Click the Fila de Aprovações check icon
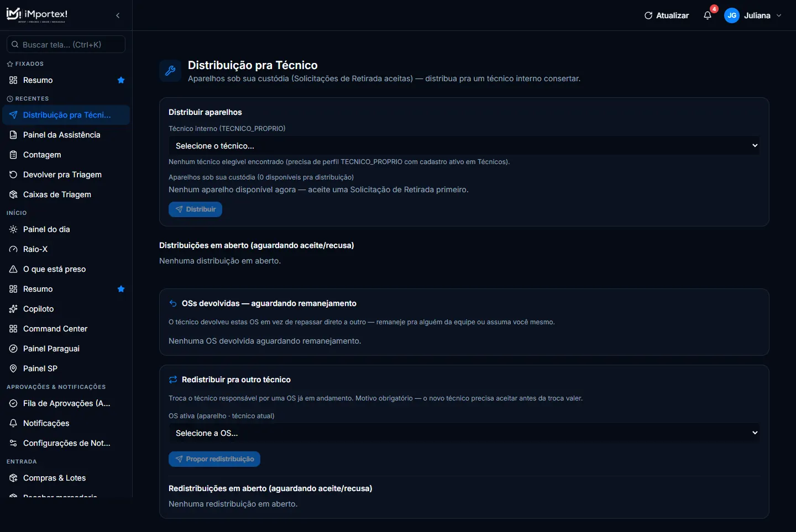 click(x=13, y=403)
